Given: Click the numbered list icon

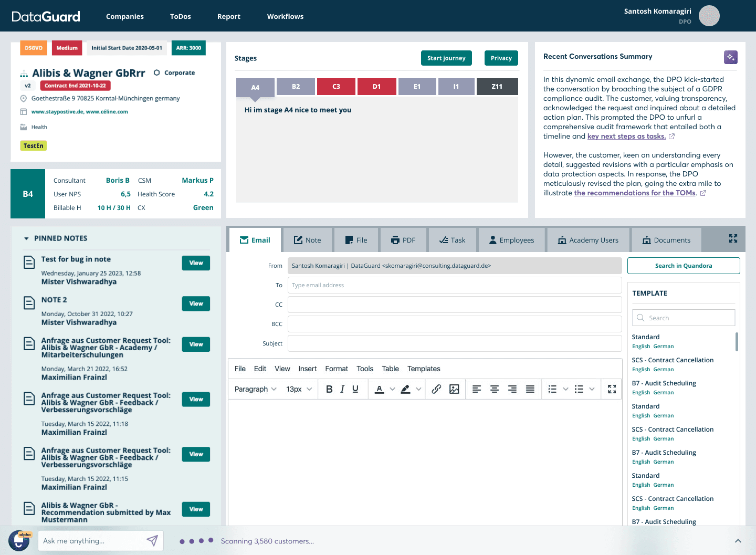Looking at the screenshot, I should pos(552,389).
